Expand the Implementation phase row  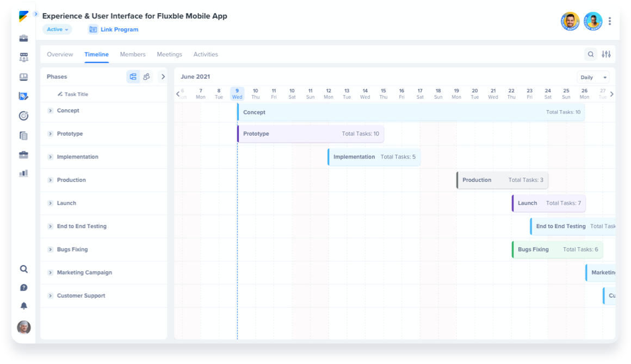[50, 157]
